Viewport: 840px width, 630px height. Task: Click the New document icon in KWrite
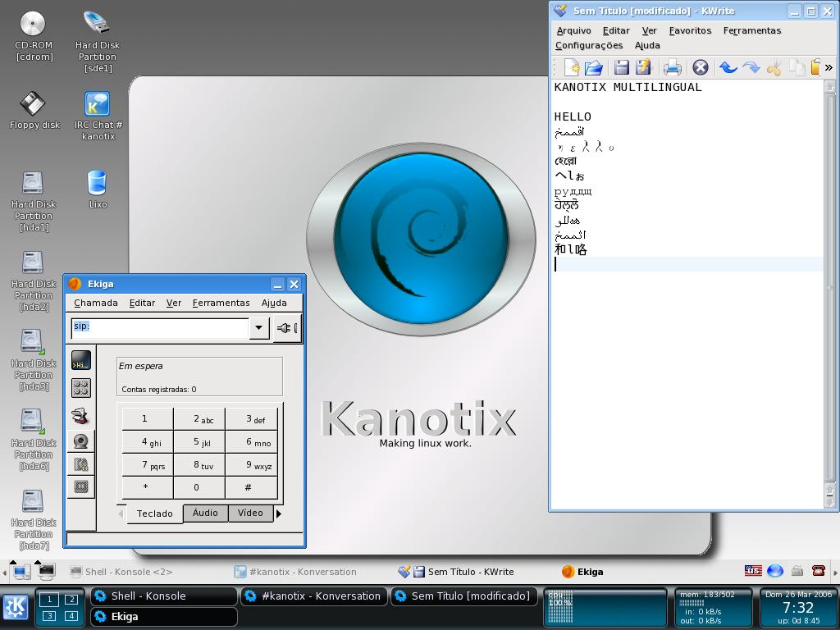pyautogui.click(x=572, y=67)
